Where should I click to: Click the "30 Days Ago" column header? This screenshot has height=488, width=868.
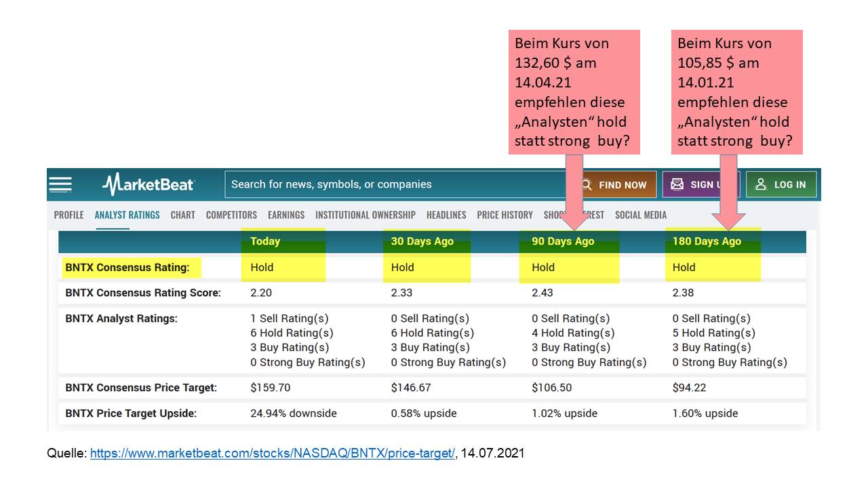coord(422,241)
